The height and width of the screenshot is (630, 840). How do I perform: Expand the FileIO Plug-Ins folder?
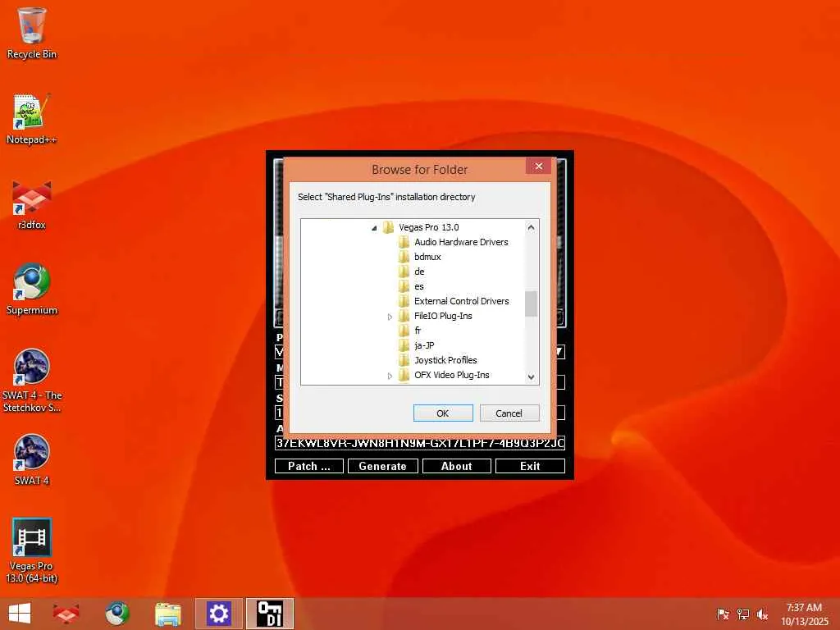tap(390, 317)
